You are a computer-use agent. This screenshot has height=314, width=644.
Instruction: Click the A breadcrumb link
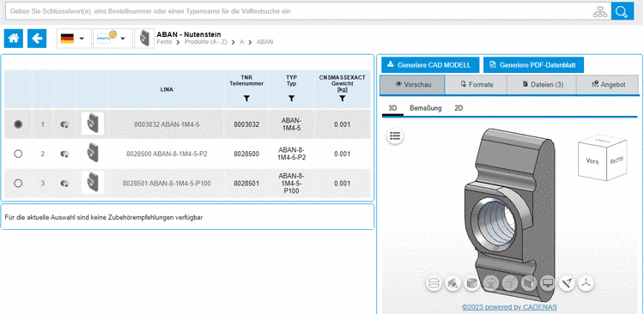click(242, 42)
